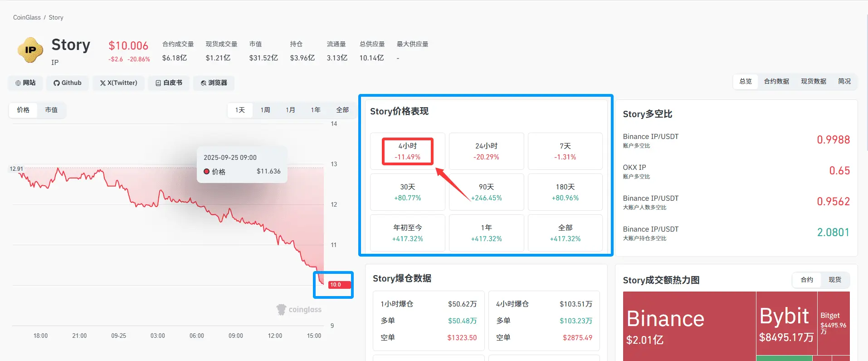Set chart range to 1天

[x=240, y=110]
